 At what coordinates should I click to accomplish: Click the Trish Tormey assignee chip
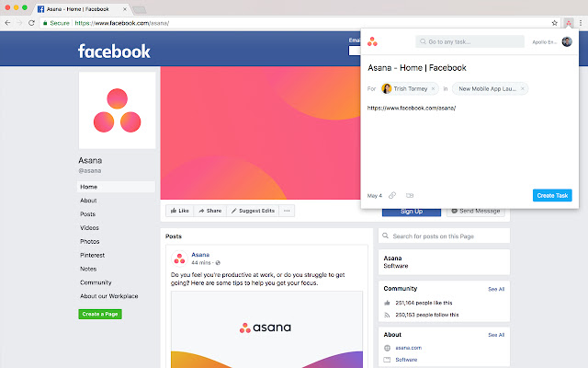pyautogui.click(x=410, y=89)
